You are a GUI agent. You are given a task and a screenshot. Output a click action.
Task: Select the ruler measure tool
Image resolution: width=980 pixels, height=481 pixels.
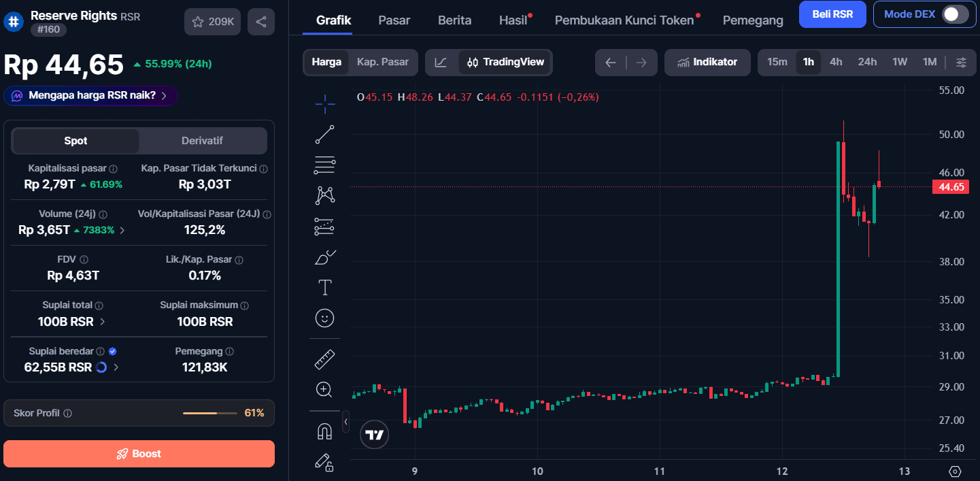pyautogui.click(x=325, y=359)
